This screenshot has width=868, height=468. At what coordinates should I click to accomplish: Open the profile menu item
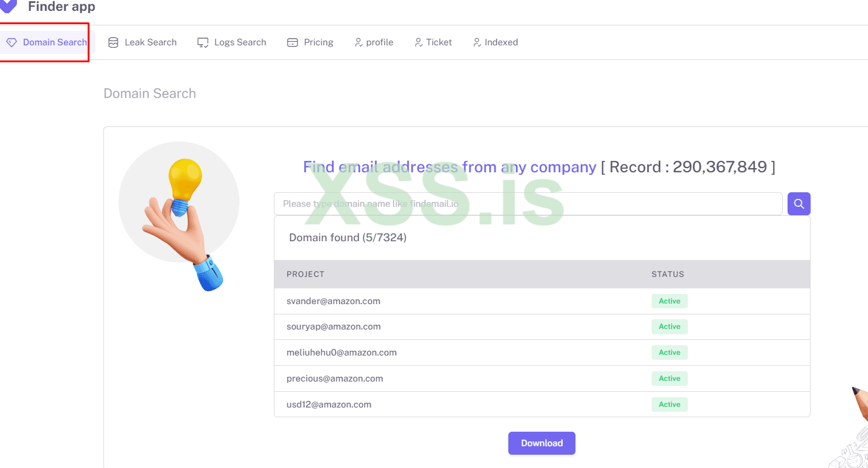coord(374,42)
